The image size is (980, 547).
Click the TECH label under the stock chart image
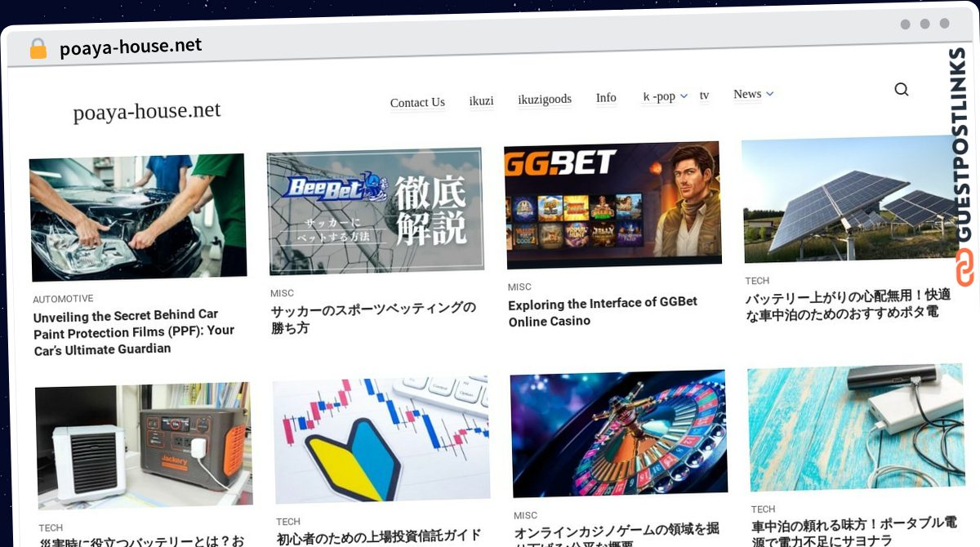coord(288,522)
